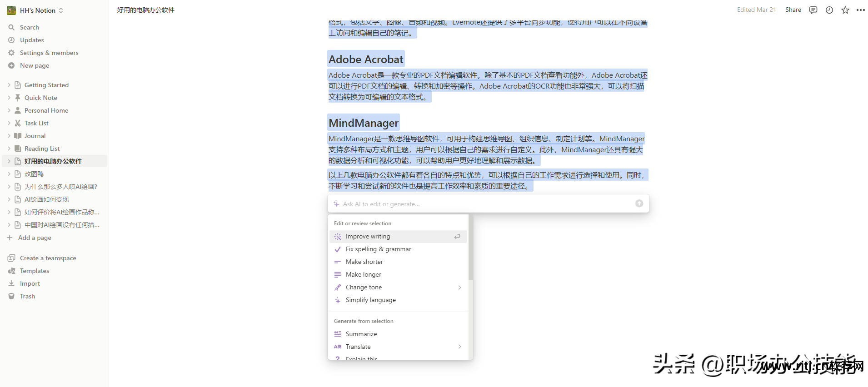Click the Translate language icon
The height and width of the screenshot is (387, 868).
338,347
